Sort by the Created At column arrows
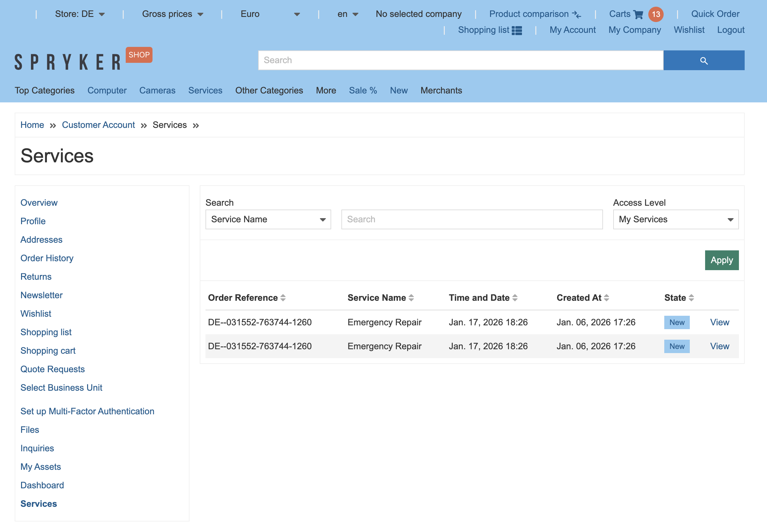The height and width of the screenshot is (532, 767). click(x=607, y=298)
